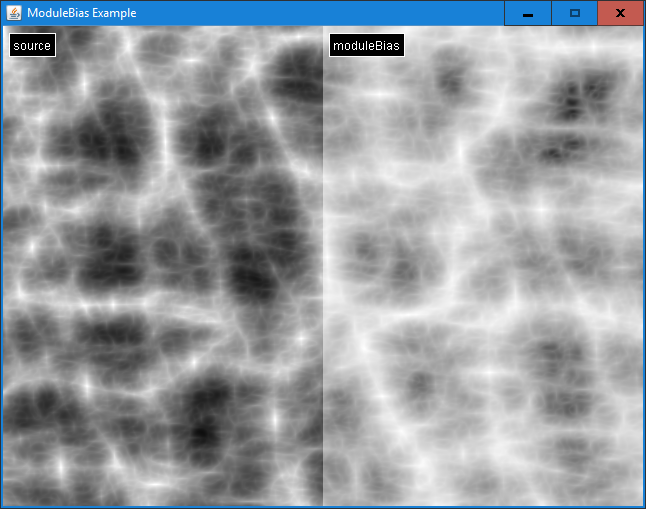Maximize the ModuleBias Example window
646x509 pixels.
pos(574,13)
